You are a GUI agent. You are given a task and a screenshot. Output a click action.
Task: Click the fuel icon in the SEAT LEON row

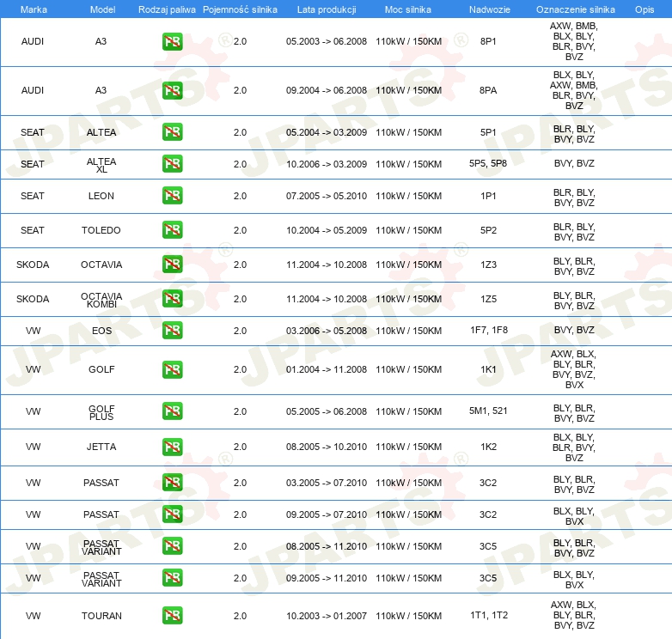coord(172,195)
